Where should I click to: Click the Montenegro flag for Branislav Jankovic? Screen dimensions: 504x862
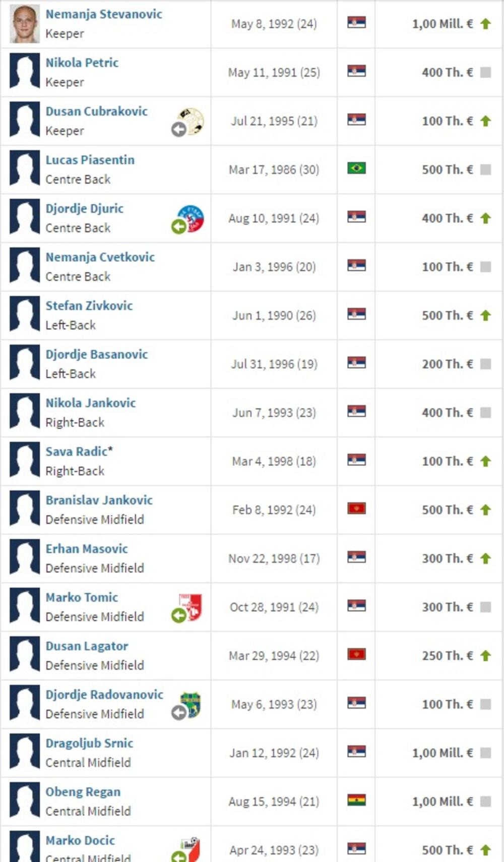(x=356, y=508)
